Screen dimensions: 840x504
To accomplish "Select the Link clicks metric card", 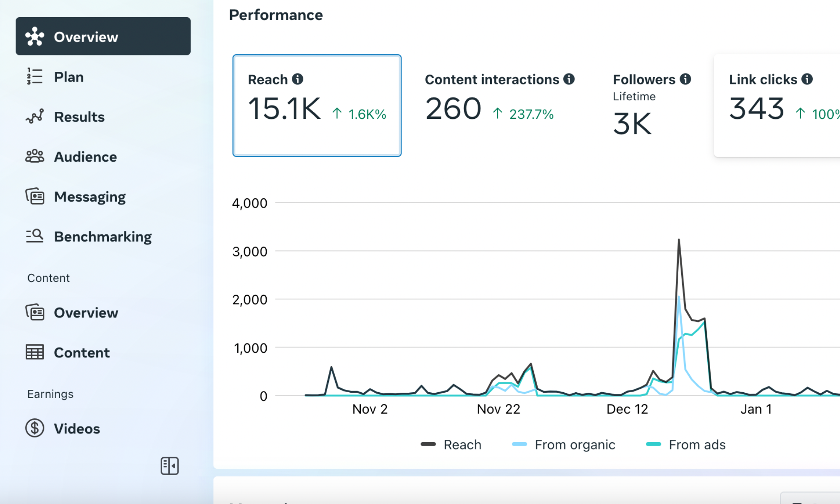I will [777, 105].
